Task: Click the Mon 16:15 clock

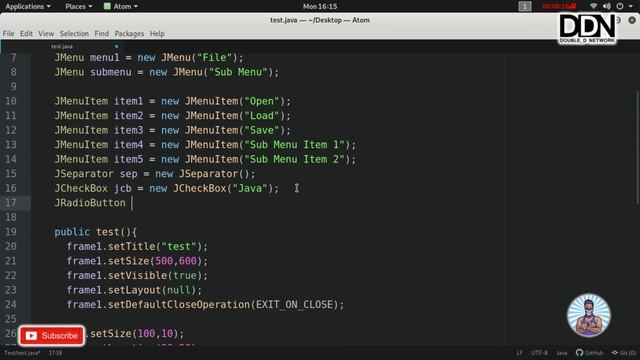Action: 320,6
